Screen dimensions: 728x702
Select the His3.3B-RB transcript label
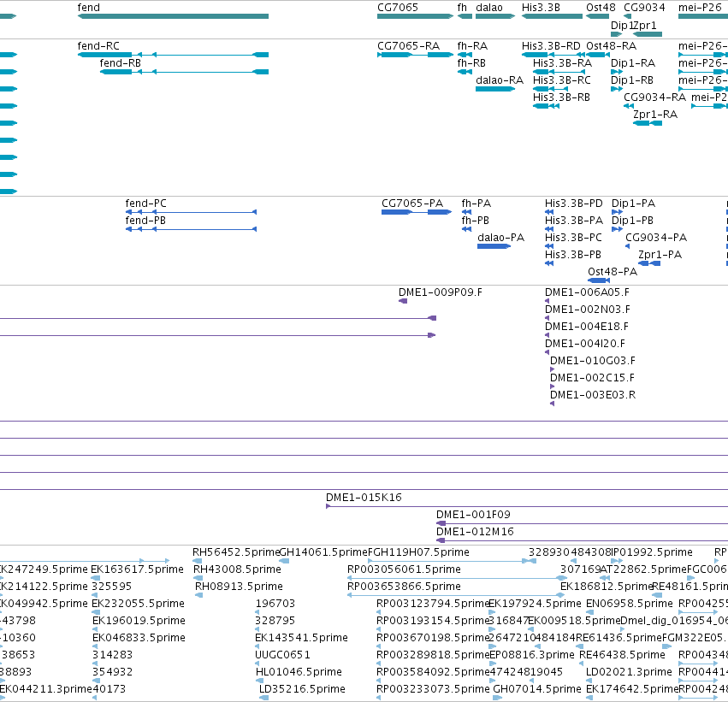click(x=561, y=97)
